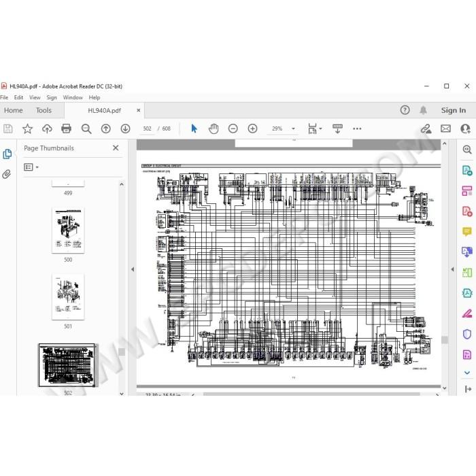This screenshot has height=476, width=476.
Task: Click the star bookmark icon
Action: point(27,129)
